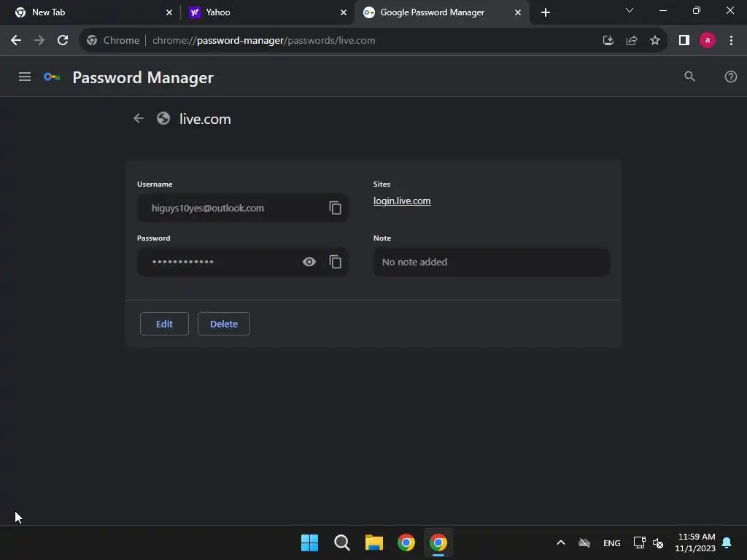Click the active Chrome taskbar icon

point(438,542)
